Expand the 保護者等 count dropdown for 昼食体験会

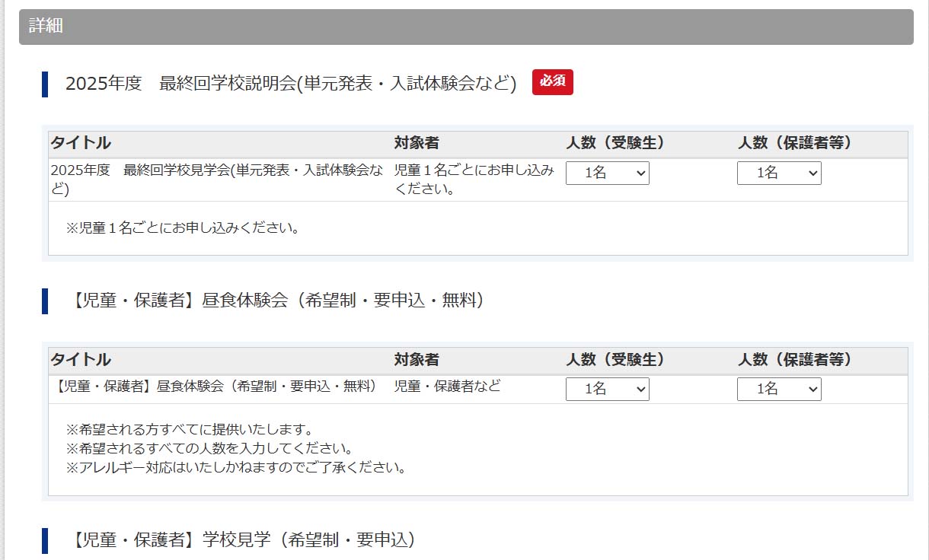(x=778, y=389)
